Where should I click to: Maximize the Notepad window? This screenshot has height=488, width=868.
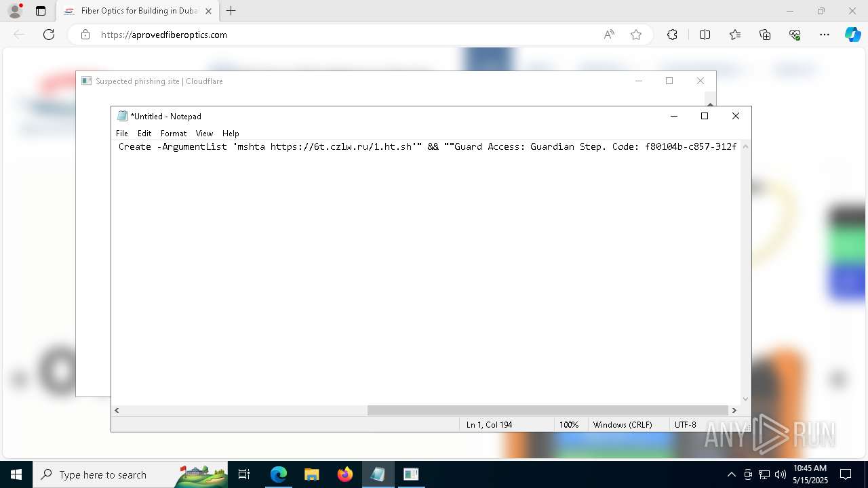705,116
